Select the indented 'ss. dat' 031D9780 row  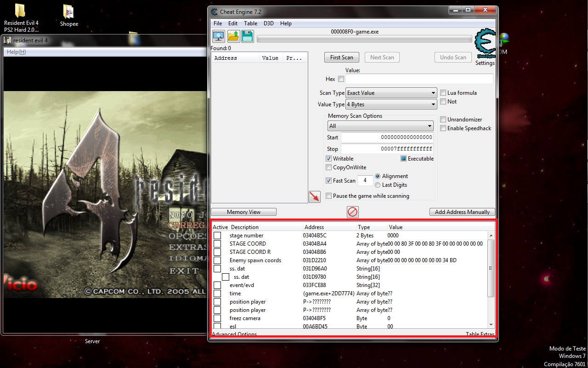(349, 277)
